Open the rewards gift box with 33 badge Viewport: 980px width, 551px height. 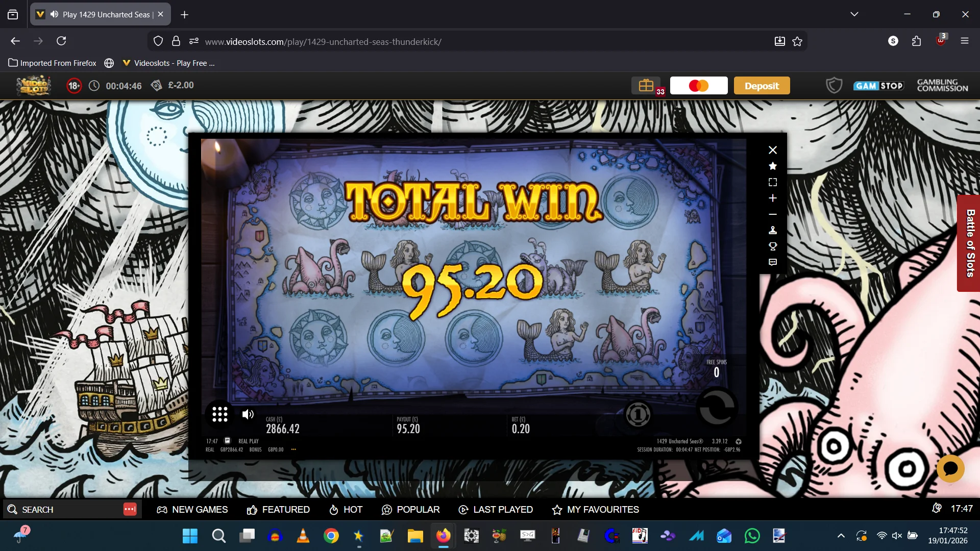(x=647, y=86)
